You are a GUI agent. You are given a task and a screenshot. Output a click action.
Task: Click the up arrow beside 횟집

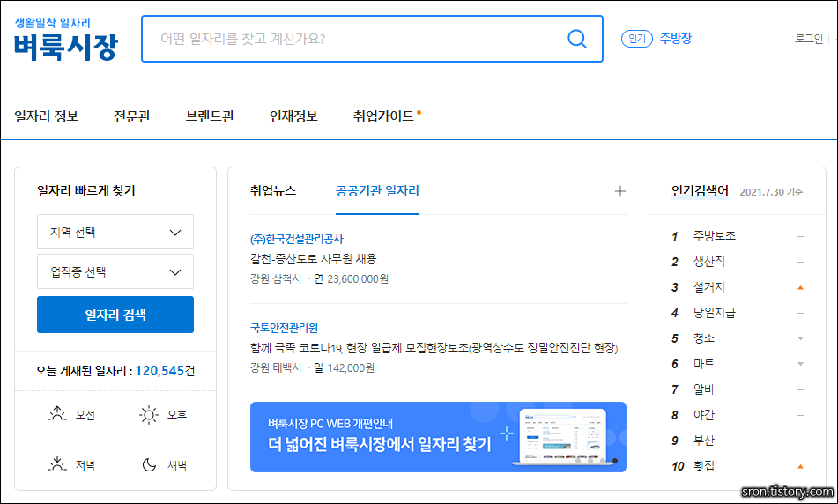click(800, 467)
